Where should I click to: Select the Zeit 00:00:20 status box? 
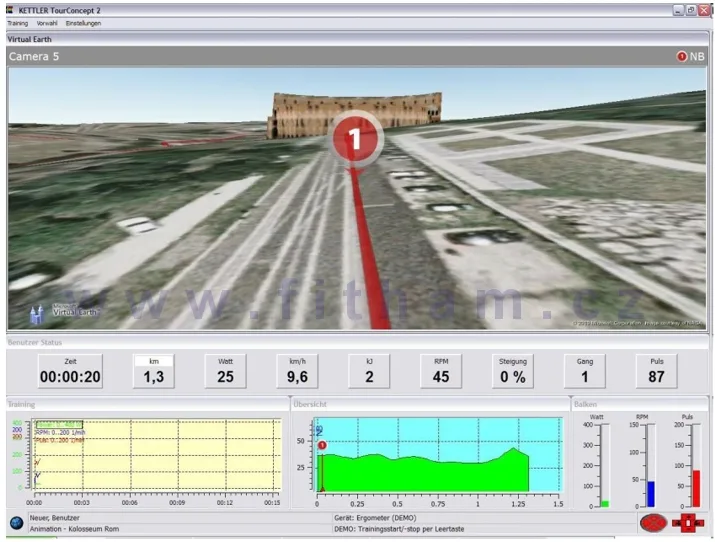(70, 371)
